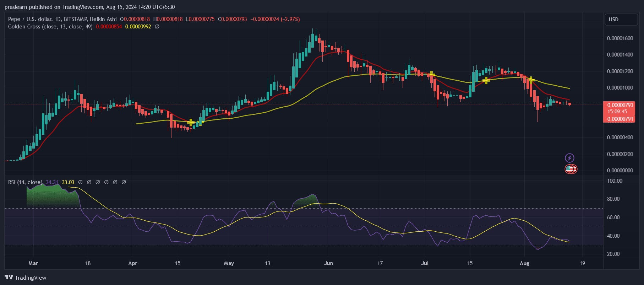Click the 40.00 RSI axis label
644x285 pixels.
point(613,236)
